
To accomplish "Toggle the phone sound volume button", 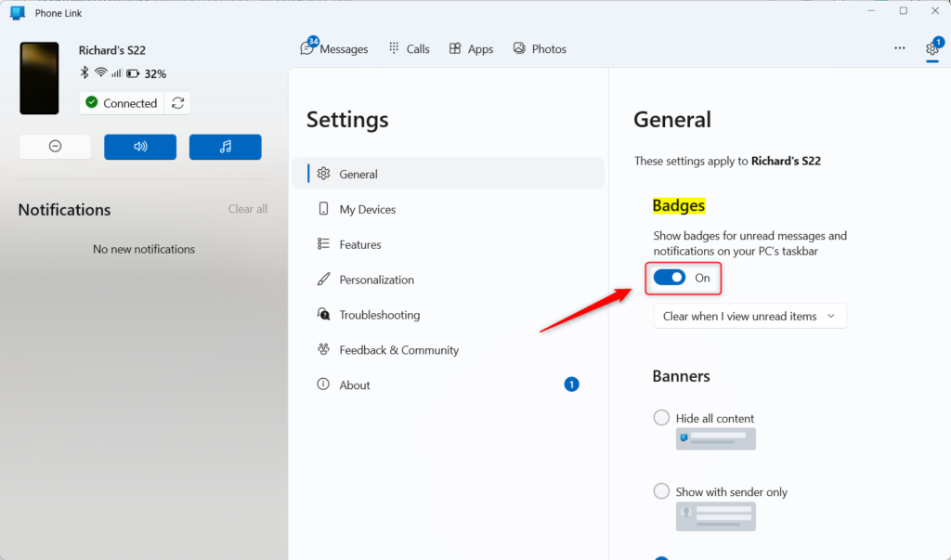I will pos(140,147).
